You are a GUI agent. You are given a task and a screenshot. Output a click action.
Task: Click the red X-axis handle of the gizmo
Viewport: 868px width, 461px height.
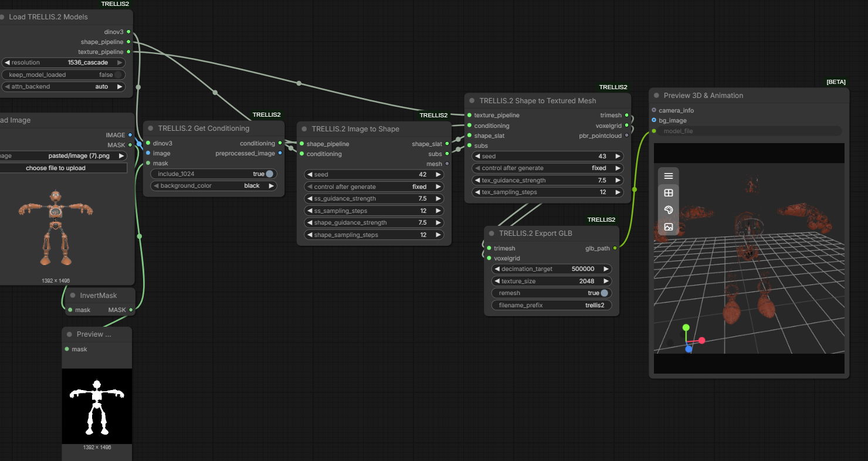pyautogui.click(x=701, y=340)
